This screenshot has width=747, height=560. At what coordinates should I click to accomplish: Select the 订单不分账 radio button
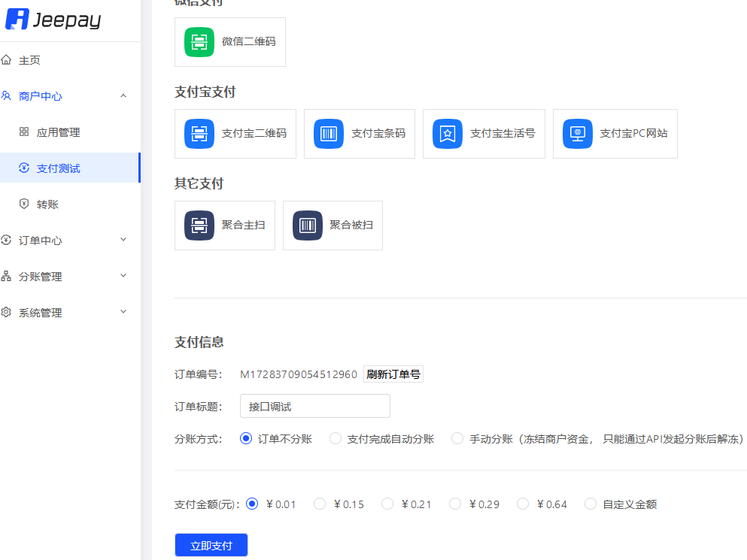coord(245,437)
